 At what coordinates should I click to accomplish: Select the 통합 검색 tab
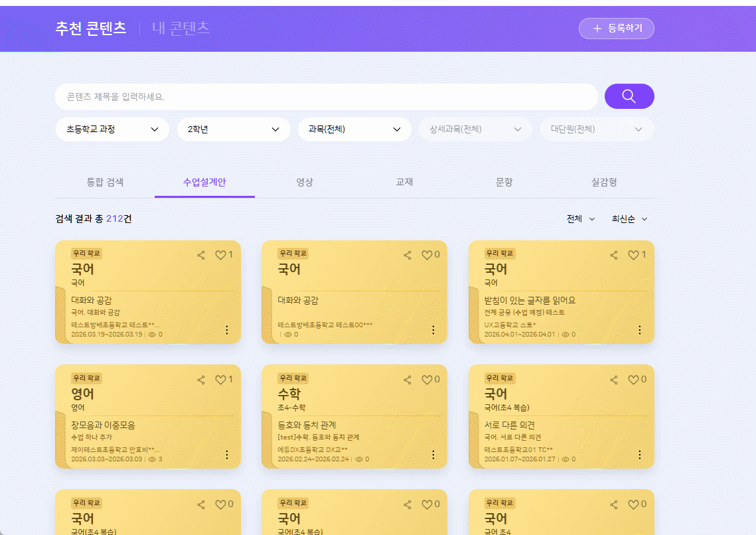105,182
